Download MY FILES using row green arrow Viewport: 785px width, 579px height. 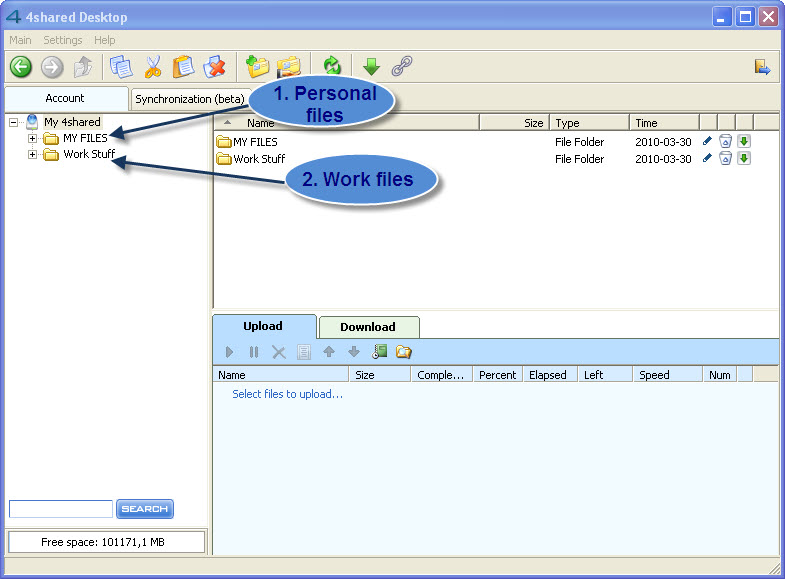744,141
